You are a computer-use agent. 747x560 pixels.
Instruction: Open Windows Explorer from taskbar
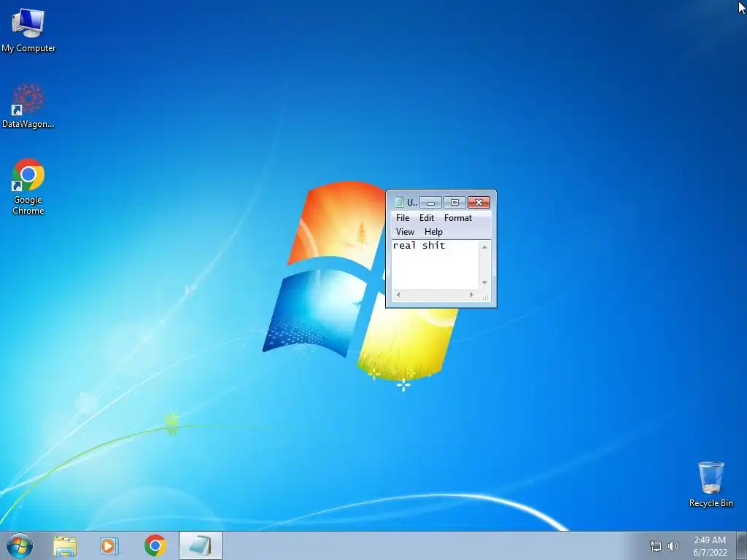click(65, 545)
